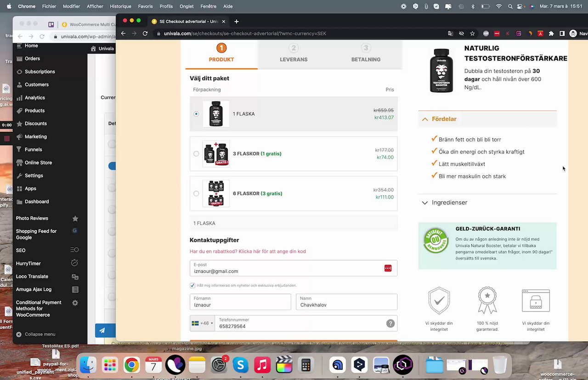Open Marketing in the WordPress sidebar
Viewport: 588px width, 380px height.
click(x=35, y=136)
